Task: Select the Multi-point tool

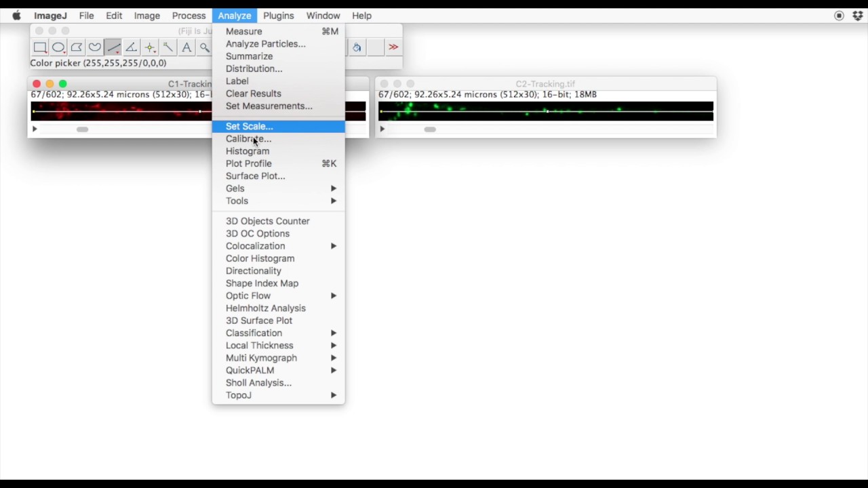Action: click(x=150, y=47)
